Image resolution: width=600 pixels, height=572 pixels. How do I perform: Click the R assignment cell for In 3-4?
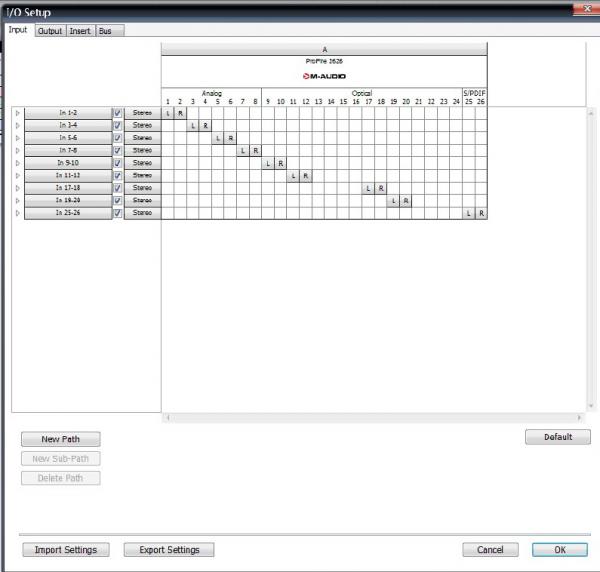[205, 126]
